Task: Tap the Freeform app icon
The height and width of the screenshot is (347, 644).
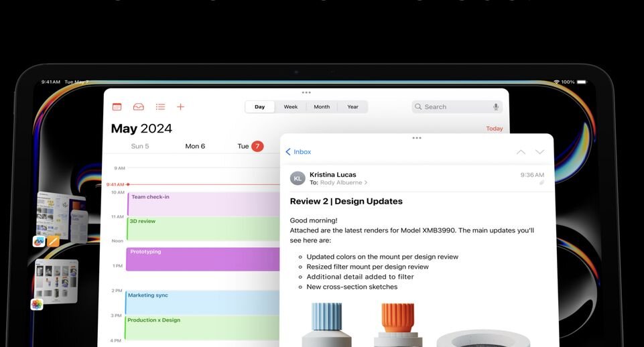Action: point(39,241)
